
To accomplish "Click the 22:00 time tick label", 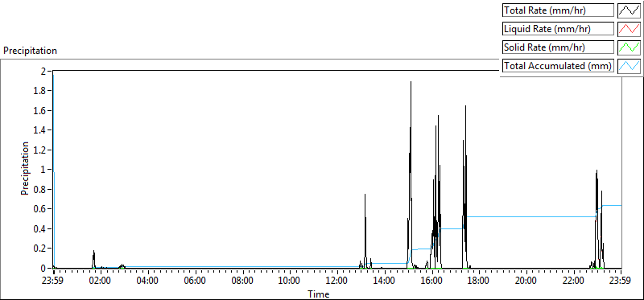I will coord(574,282).
